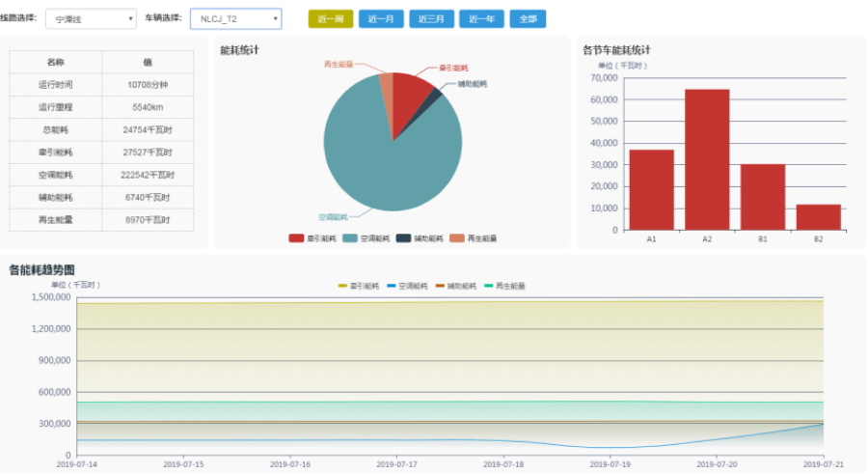
Task: Click the 1,500,000 y-axis label
Action: point(51,297)
